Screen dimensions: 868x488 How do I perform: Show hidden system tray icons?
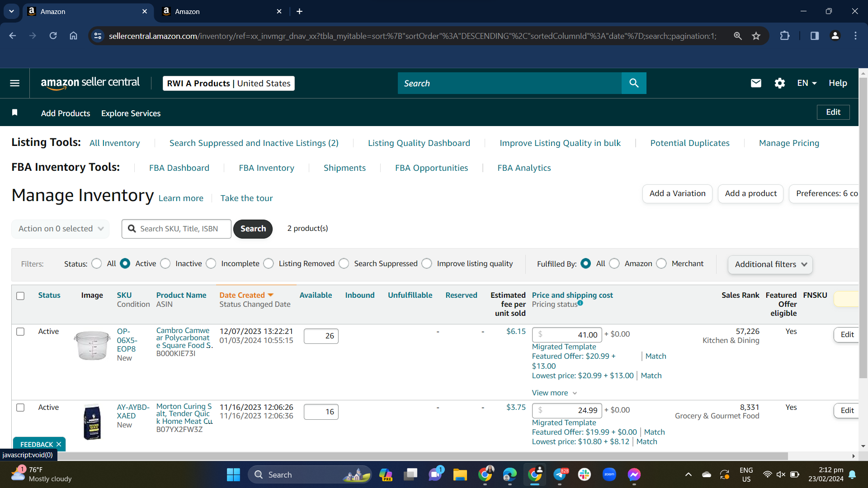point(688,474)
